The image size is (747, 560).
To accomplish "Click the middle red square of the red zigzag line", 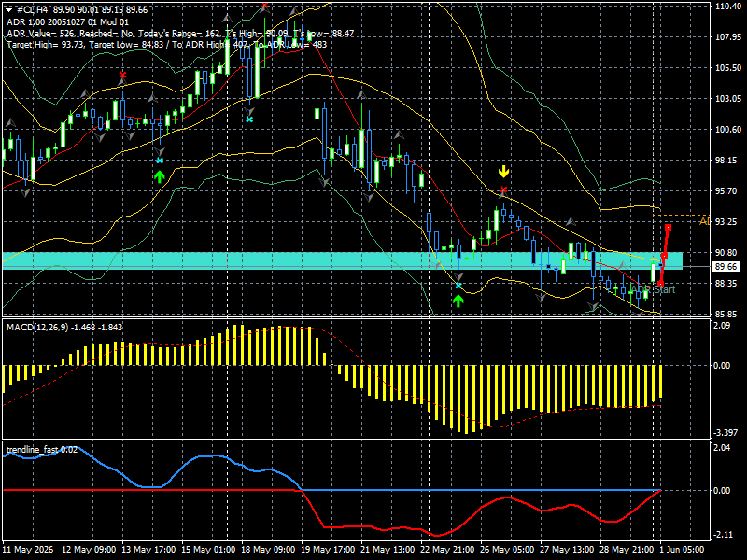I will point(664,257).
